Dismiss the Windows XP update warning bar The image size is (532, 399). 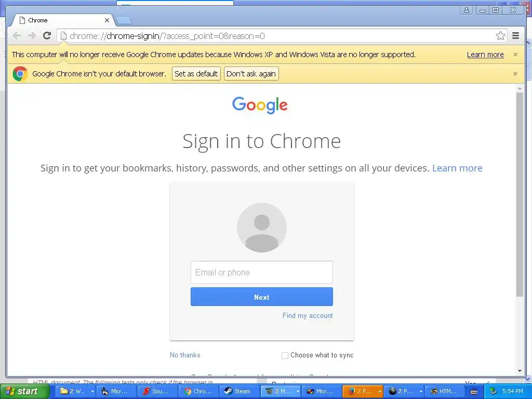(515, 55)
